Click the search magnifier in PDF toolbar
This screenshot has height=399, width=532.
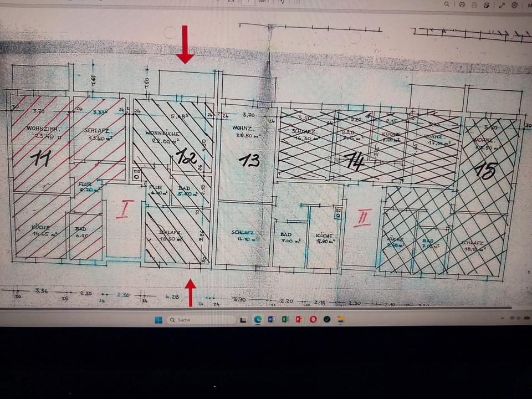447,4
